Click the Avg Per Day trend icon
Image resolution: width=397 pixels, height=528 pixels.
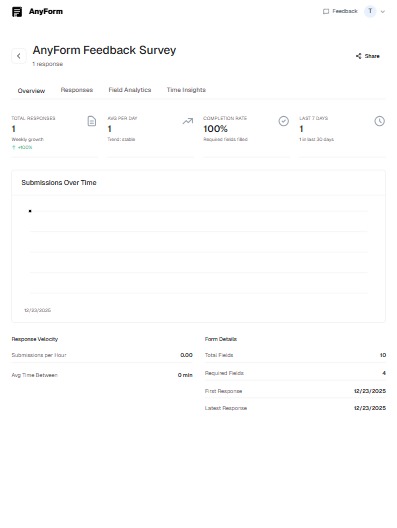pos(188,121)
